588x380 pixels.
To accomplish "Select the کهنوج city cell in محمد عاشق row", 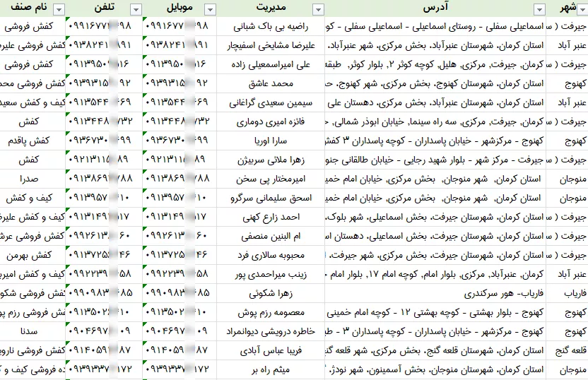I will (567, 83).
